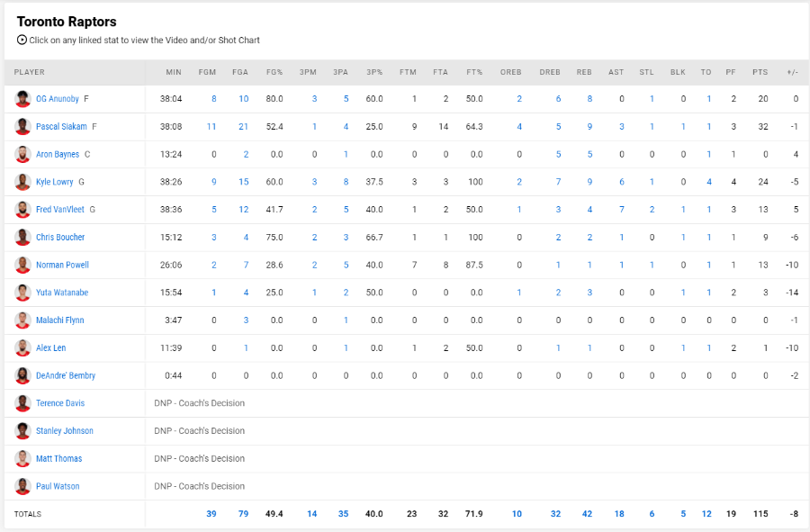Click Stanley Johnson's player headshot
Viewport: 810px width, 532px height.
pyautogui.click(x=22, y=431)
